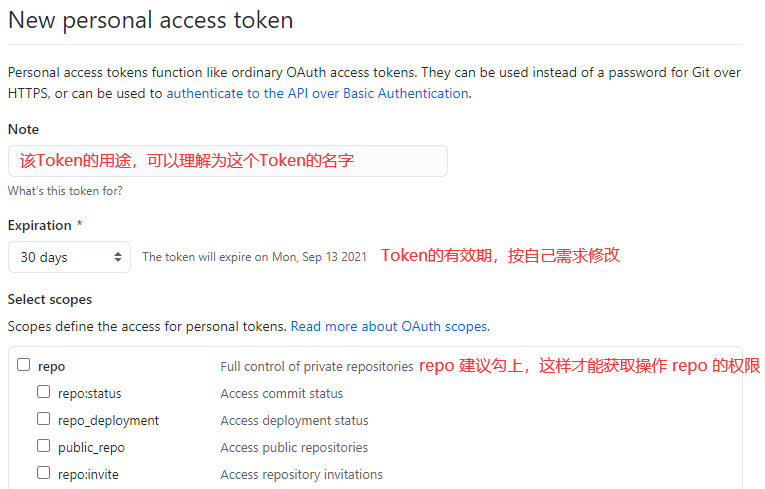Click the repo:status scope label
The width and height of the screenshot is (765, 489).
pos(89,393)
